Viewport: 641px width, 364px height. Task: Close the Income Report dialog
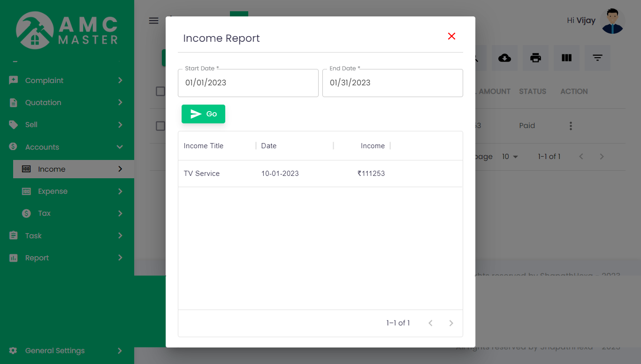coord(451,37)
